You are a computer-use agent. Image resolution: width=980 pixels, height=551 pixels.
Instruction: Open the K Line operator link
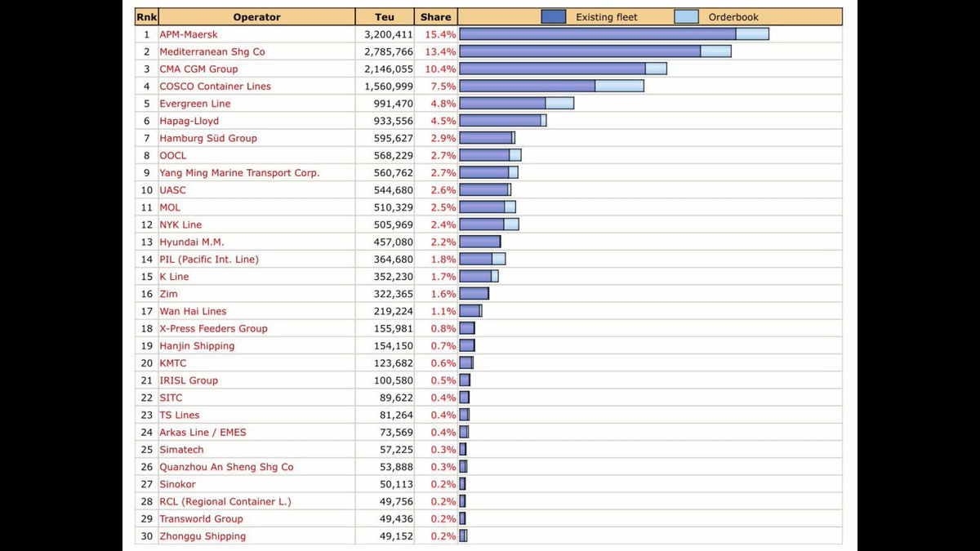coord(174,277)
